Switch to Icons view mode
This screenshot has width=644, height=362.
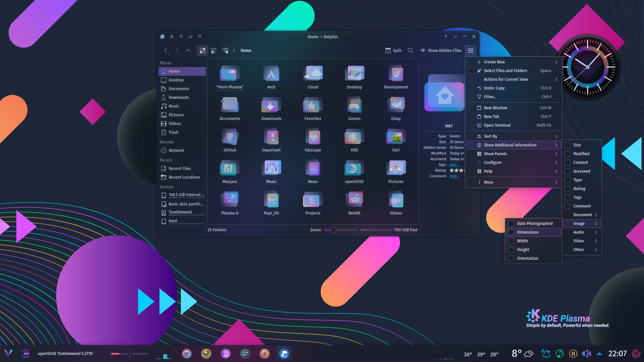(x=203, y=51)
